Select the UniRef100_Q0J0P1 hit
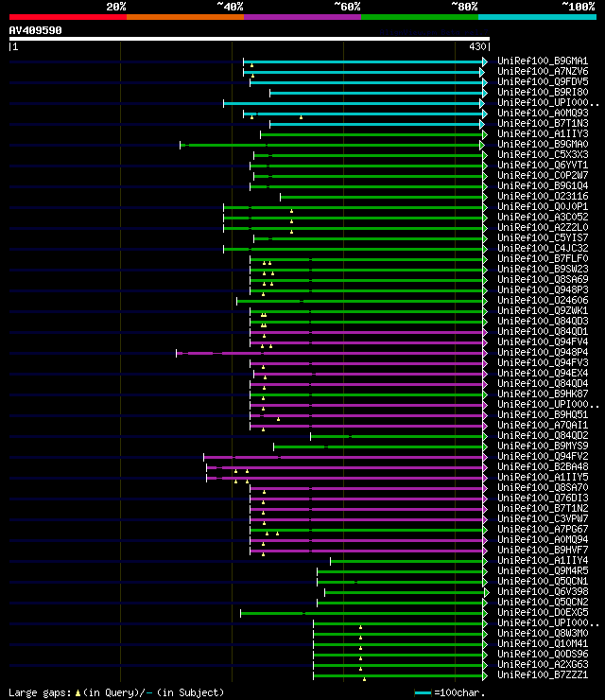 pos(543,207)
